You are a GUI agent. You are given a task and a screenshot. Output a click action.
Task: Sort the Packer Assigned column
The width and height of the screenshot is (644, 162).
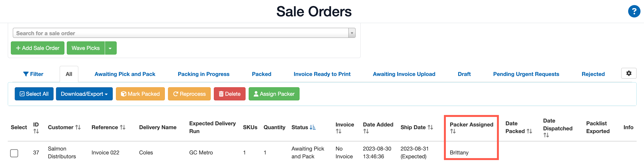(x=453, y=131)
